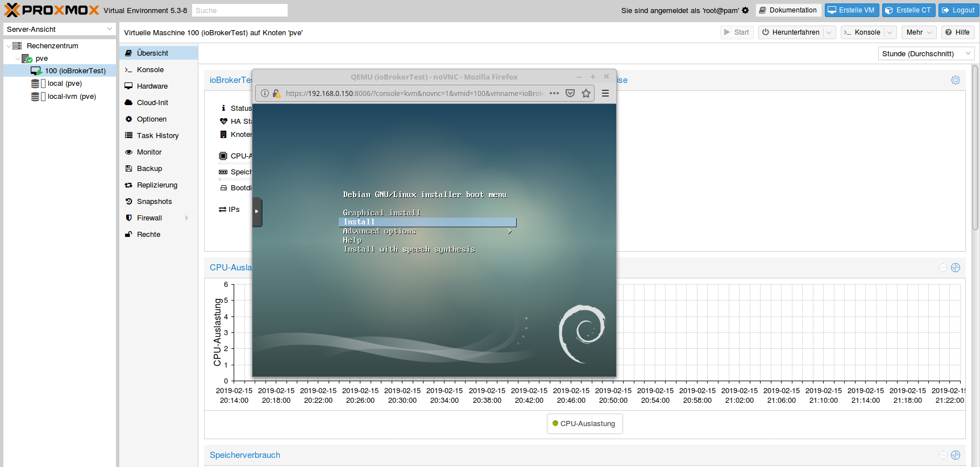Click the noVNC control panel side handle
Screen dimensions: 980x467
point(257,212)
